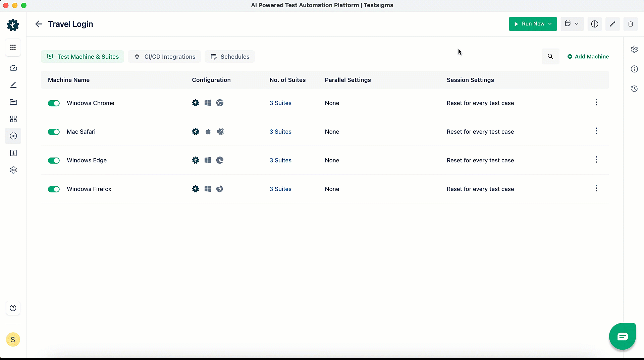Click the Travel Login page title
The image size is (644, 360).
(70, 24)
